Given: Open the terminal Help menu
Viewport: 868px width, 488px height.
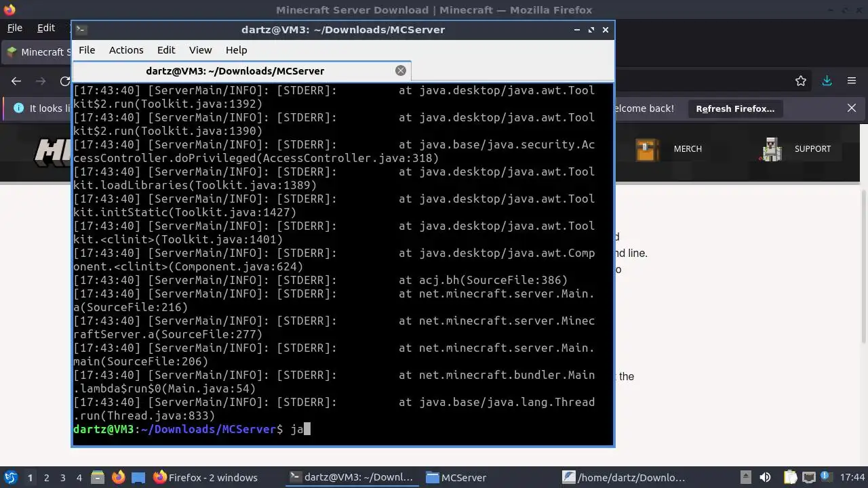Looking at the screenshot, I should (236, 50).
